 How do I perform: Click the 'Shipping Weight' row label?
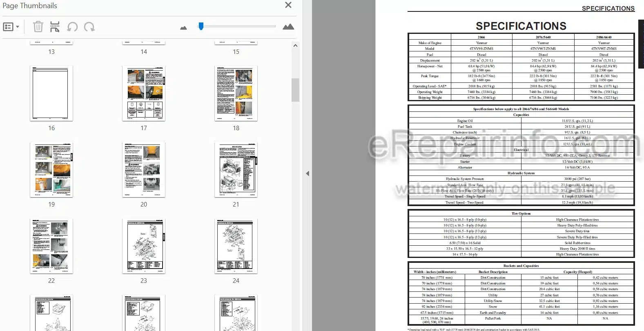(x=430, y=98)
